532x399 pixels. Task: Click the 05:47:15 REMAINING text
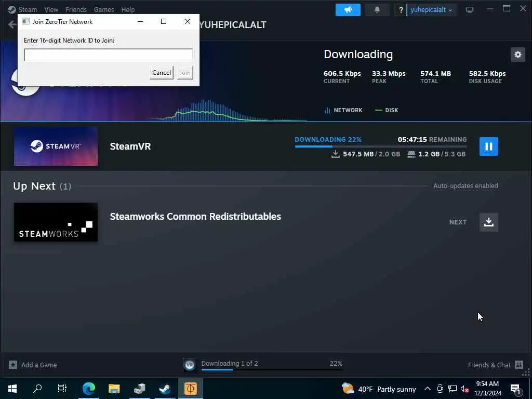coord(432,139)
